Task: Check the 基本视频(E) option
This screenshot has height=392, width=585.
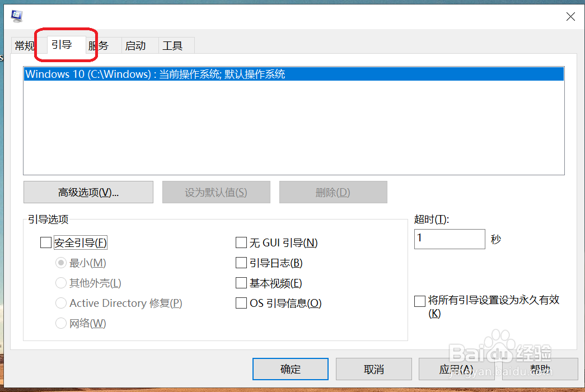Action: [241, 283]
